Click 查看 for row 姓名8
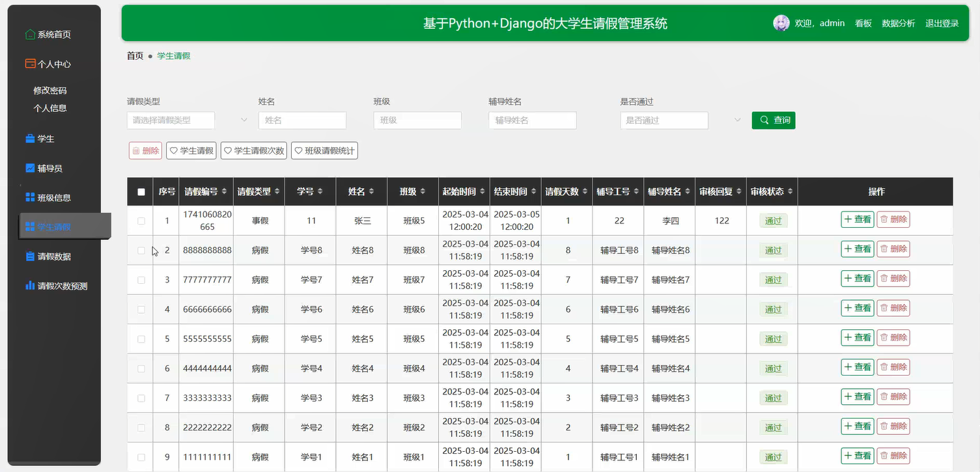 (x=858, y=249)
